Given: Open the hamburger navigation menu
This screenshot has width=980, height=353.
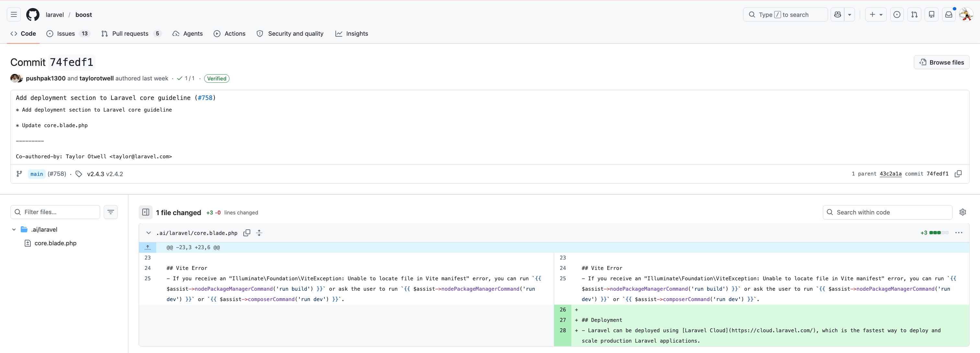Looking at the screenshot, I should click(x=14, y=15).
